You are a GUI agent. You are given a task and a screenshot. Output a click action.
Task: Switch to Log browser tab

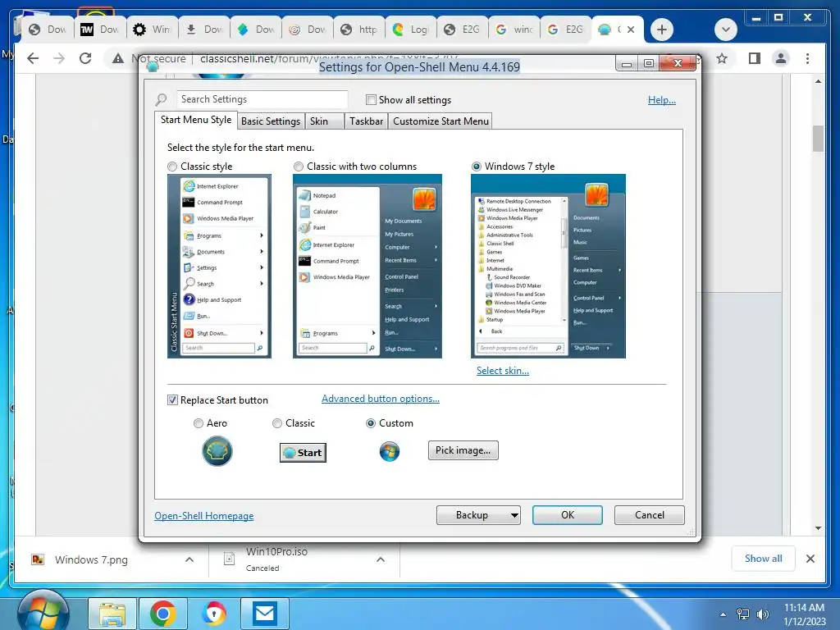pyautogui.click(x=411, y=30)
